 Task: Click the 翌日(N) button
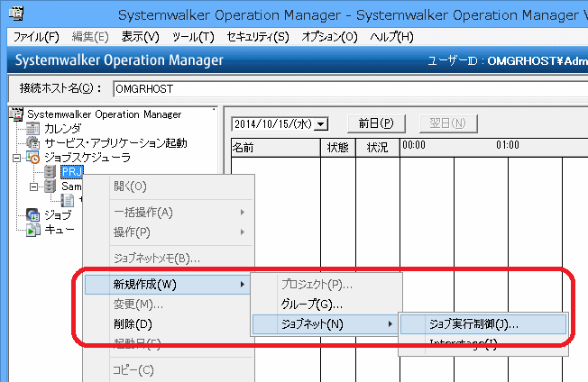448,123
